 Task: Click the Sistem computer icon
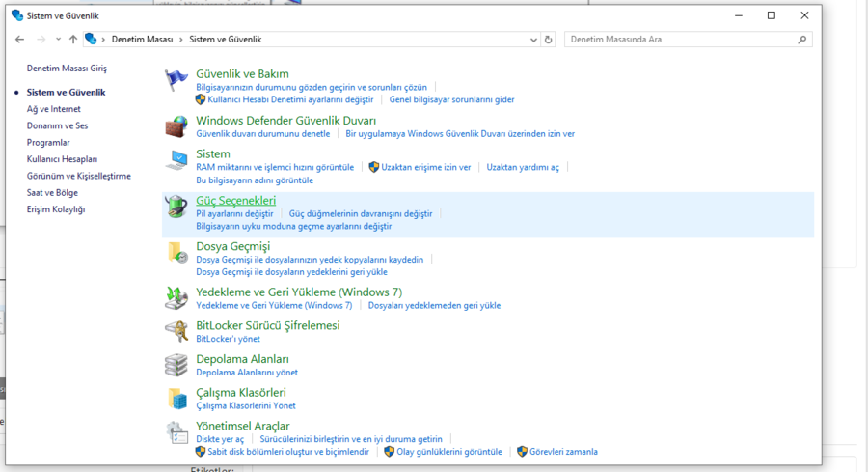click(176, 160)
